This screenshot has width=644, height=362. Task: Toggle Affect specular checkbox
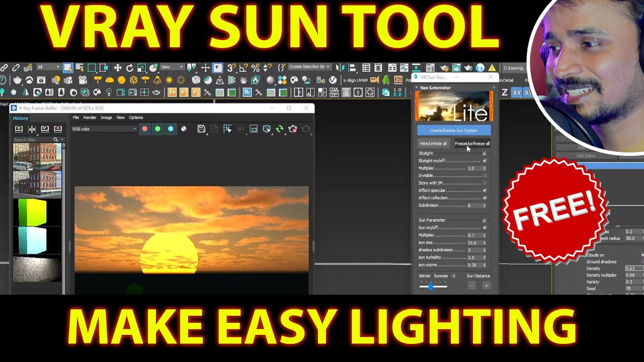coord(485,191)
